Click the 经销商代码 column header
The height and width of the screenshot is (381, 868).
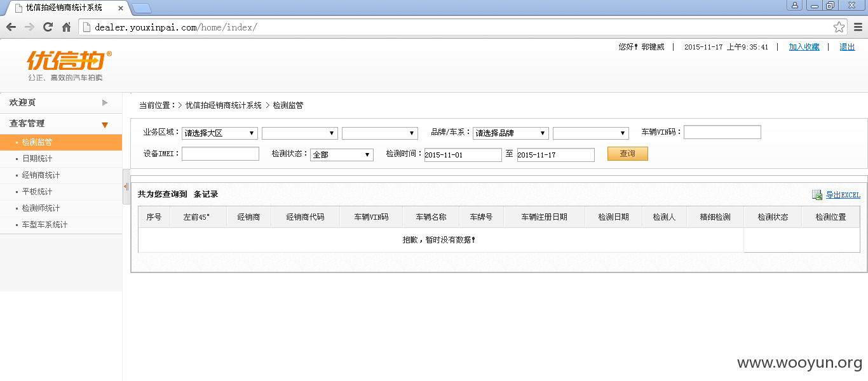pyautogui.click(x=305, y=217)
